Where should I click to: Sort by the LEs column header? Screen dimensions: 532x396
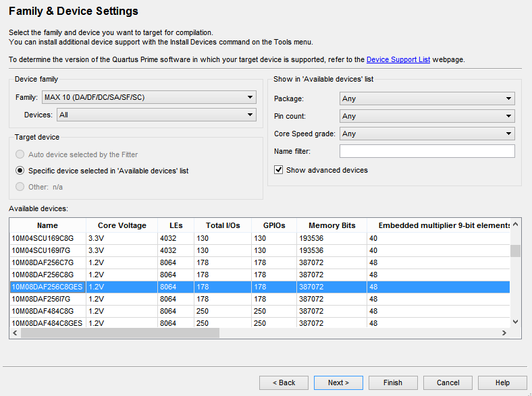pos(176,225)
